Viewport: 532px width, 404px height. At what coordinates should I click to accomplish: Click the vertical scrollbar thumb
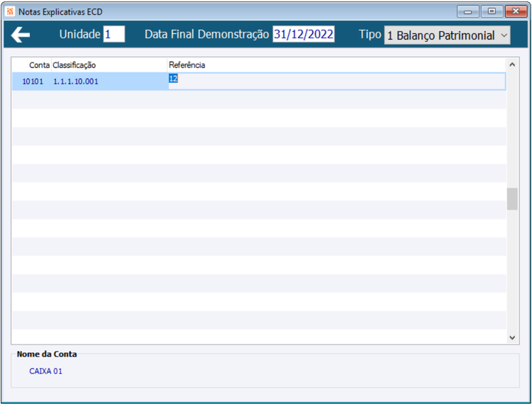tap(512, 199)
